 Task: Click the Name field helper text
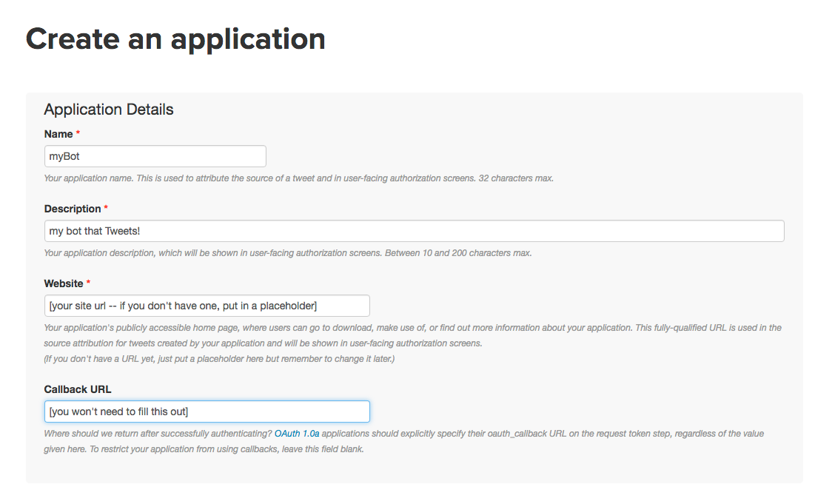click(x=298, y=178)
